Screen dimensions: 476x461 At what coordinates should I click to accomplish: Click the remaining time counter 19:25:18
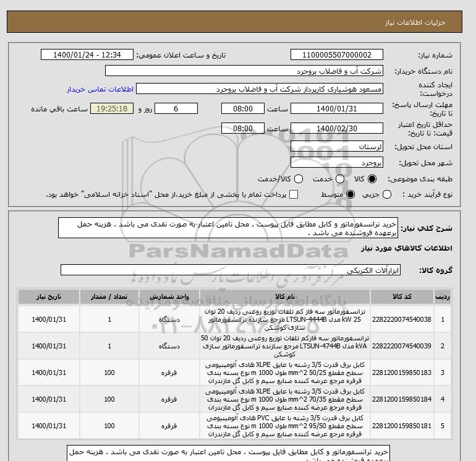click(x=112, y=108)
